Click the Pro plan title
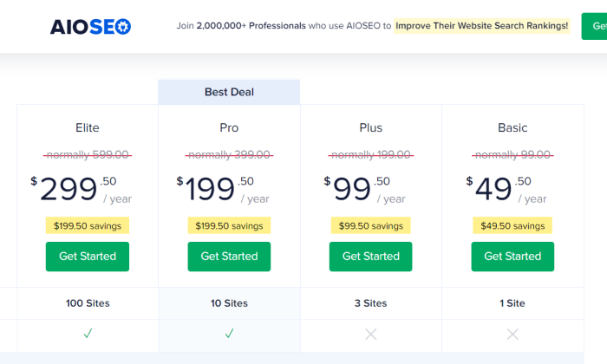The height and width of the screenshot is (364, 607). [229, 127]
